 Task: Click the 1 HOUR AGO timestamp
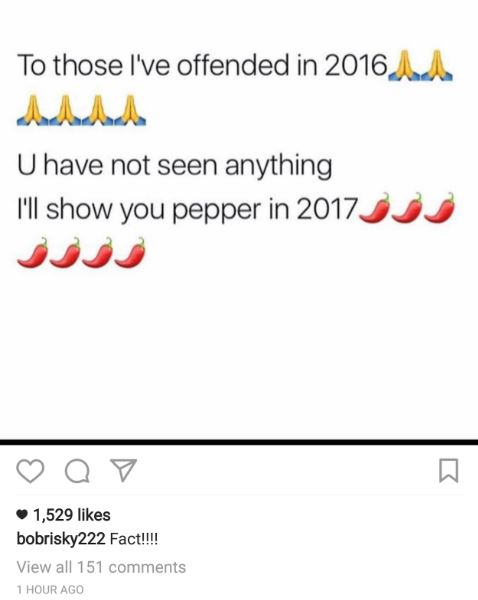(50, 590)
